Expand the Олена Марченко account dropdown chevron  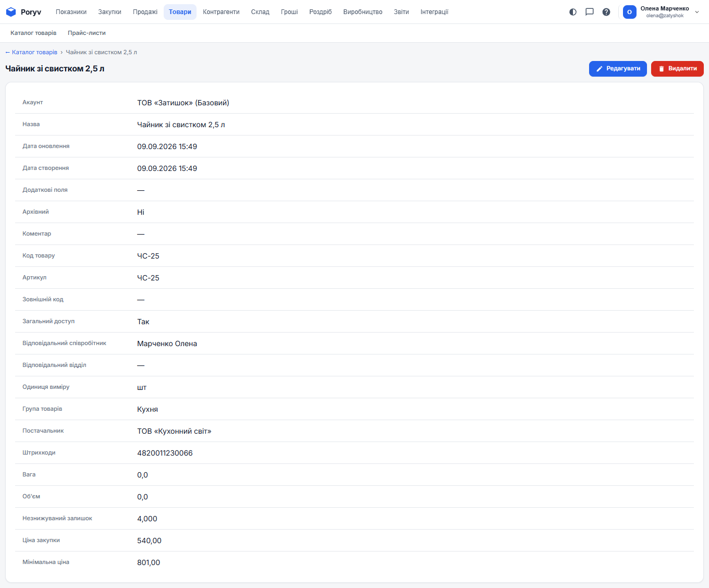[x=697, y=12]
